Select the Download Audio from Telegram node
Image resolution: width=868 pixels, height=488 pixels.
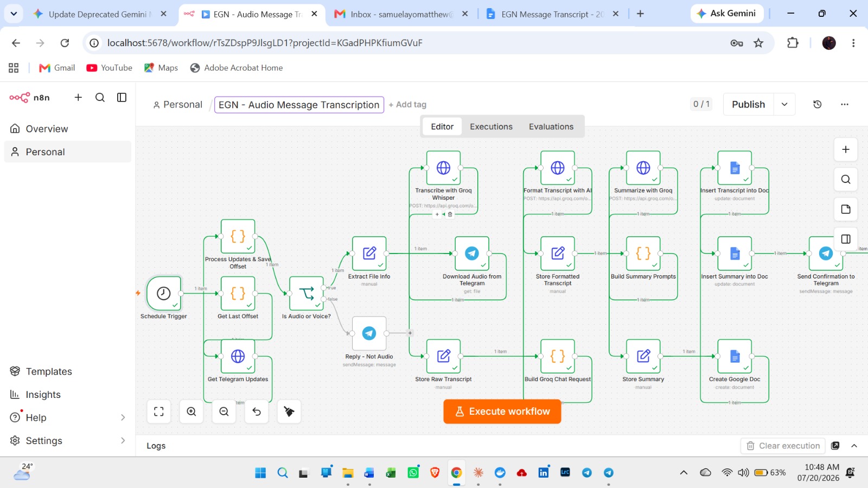click(472, 253)
